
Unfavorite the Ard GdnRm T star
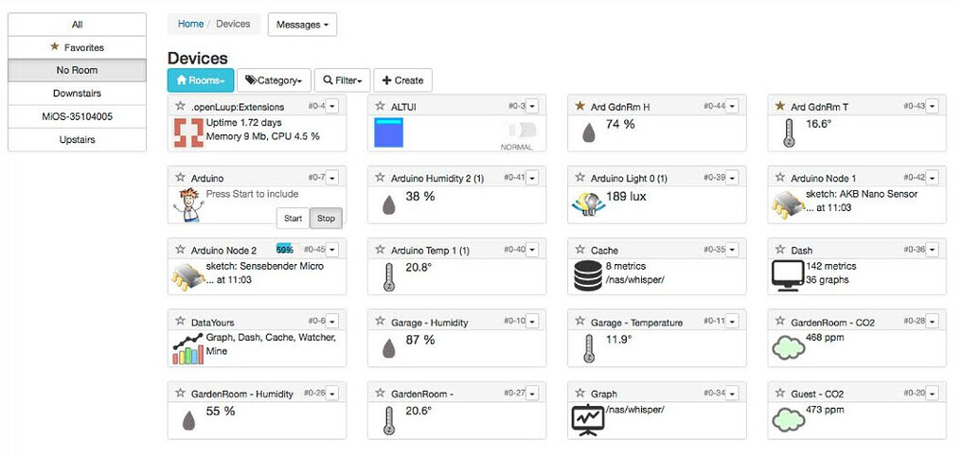780,106
